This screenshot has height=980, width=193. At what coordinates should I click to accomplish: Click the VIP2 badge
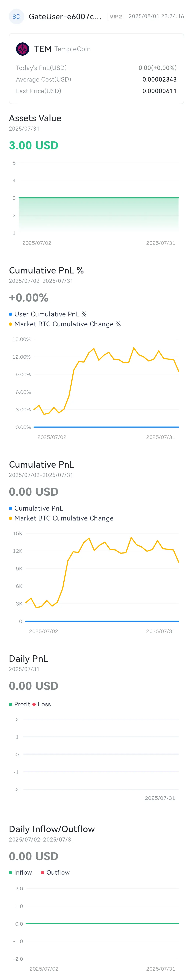coord(116,17)
